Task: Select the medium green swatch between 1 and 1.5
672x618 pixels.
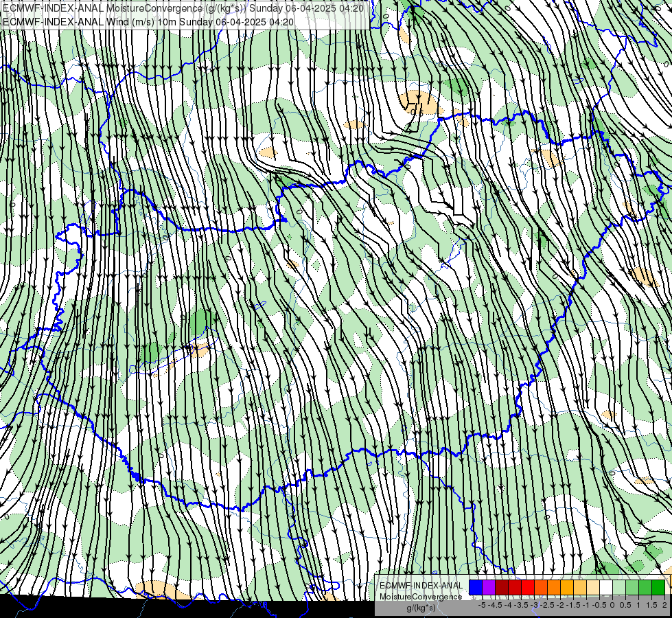Action: (x=645, y=587)
